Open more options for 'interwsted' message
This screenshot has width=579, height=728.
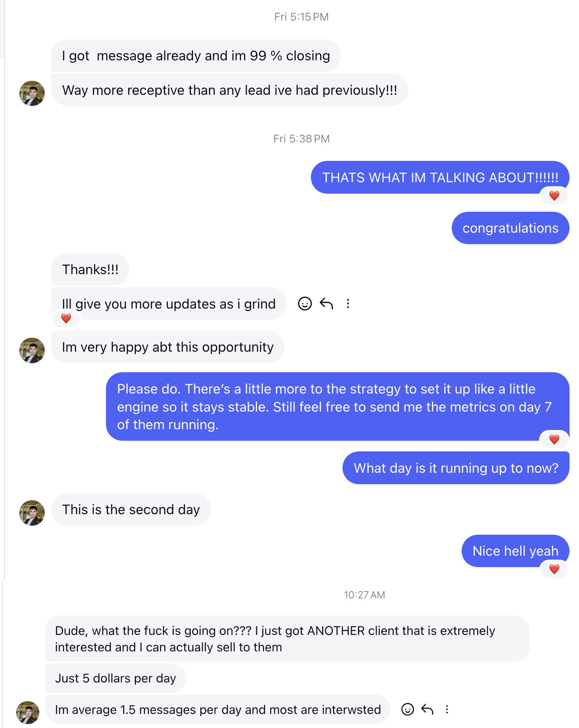(x=447, y=709)
